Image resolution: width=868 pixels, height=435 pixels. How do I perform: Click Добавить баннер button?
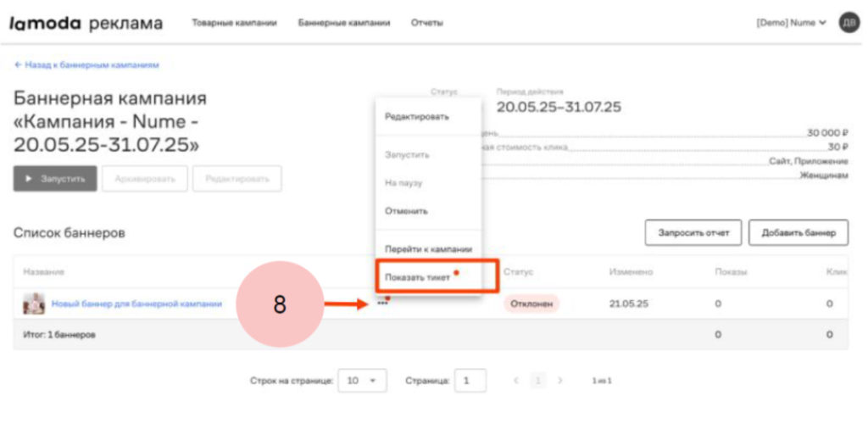[798, 232]
